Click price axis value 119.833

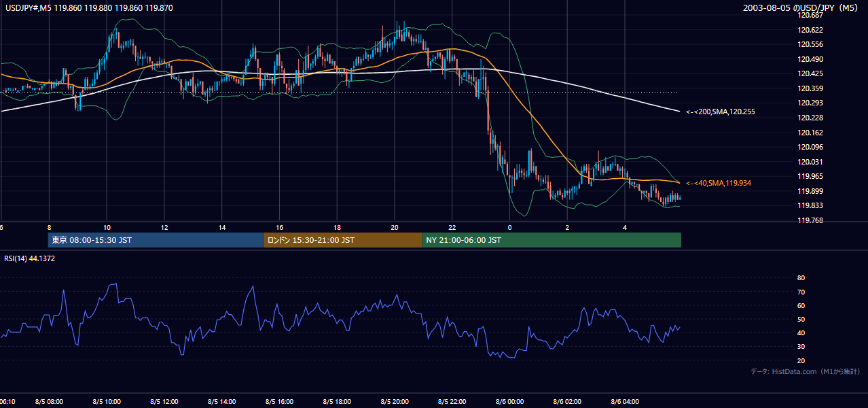click(x=812, y=205)
